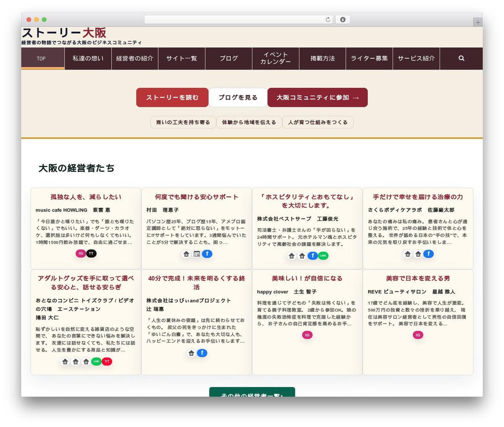Select the 人が育つ仕組みをつくる tag
The width and height of the screenshot is (504, 427).
click(x=318, y=122)
